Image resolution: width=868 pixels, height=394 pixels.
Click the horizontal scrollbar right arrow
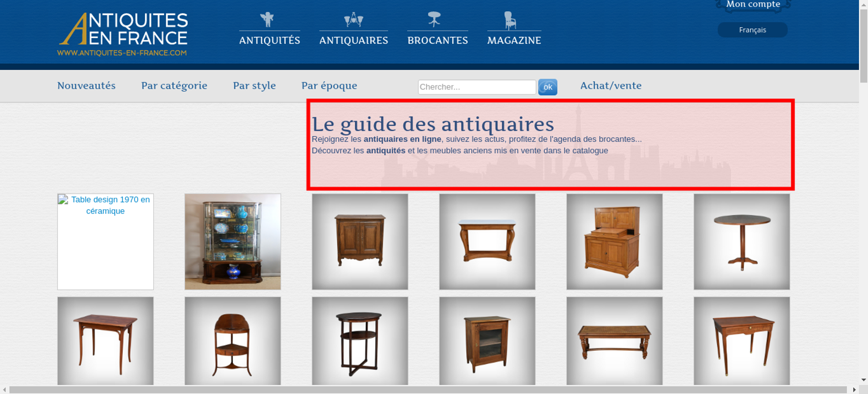click(x=854, y=390)
